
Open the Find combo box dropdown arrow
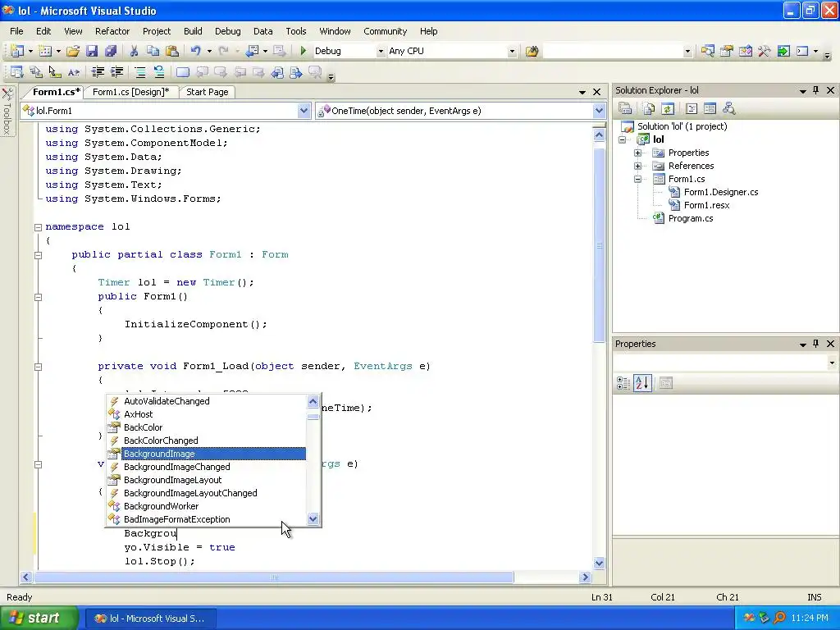[x=687, y=52]
